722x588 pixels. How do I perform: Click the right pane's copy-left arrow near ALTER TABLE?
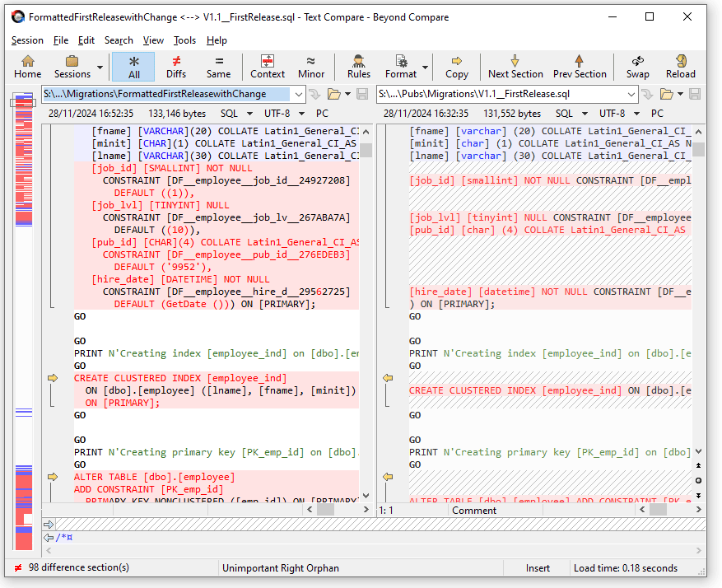pos(388,477)
